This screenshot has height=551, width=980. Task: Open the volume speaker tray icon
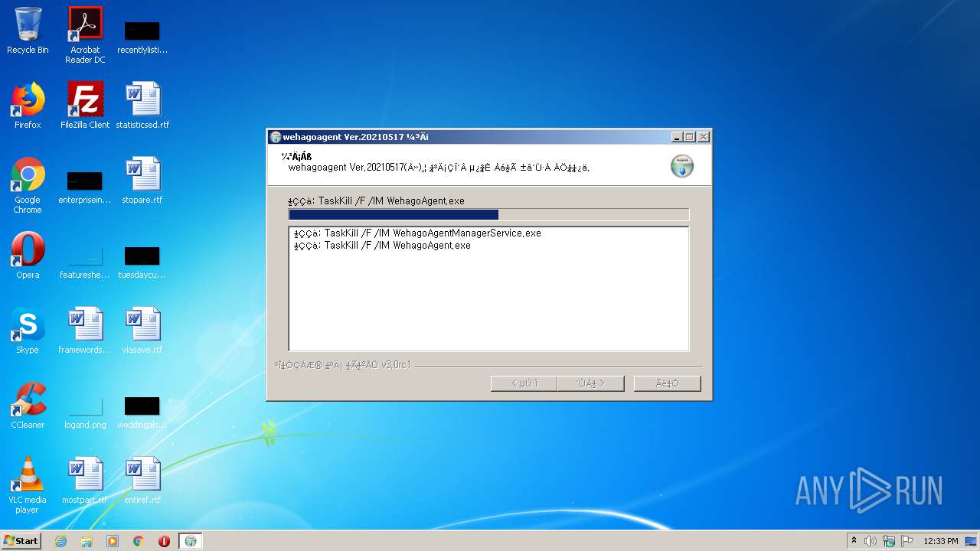click(x=871, y=541)
